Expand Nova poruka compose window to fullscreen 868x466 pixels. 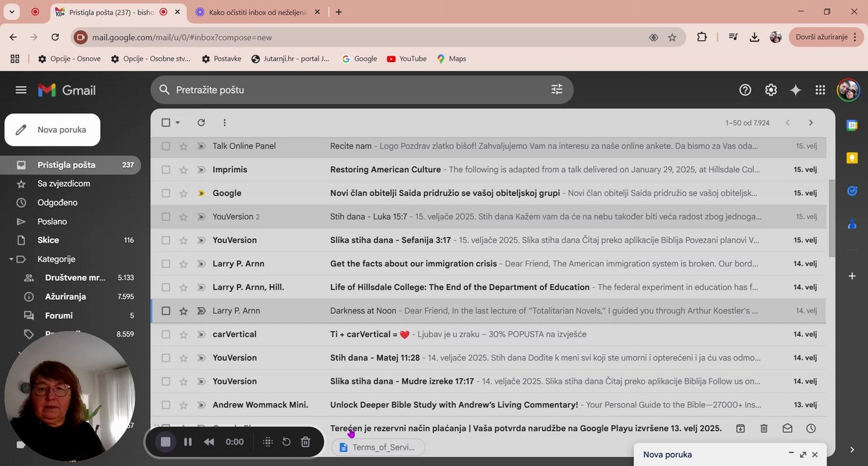[803, 455]
